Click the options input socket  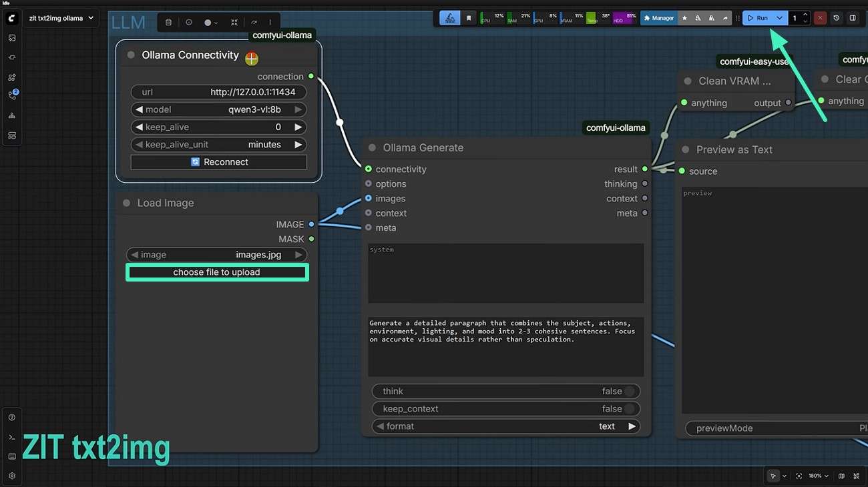[x=368, y=184]
